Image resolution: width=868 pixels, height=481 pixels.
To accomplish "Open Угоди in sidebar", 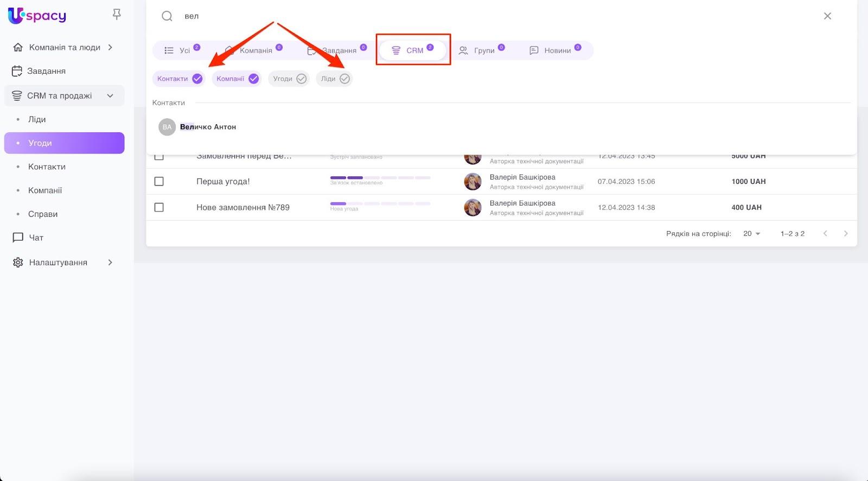I will [x=64, y=143].
